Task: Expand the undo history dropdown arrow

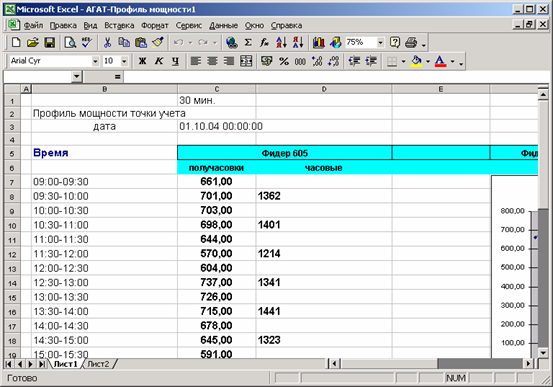Action: 190,43
